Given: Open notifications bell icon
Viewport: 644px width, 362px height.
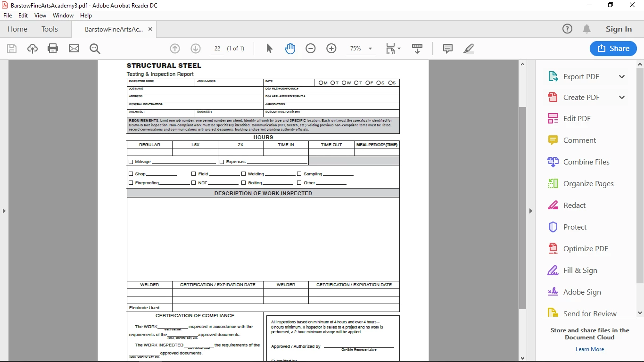Looking at the screenshot, I should [x=586, y=29].
